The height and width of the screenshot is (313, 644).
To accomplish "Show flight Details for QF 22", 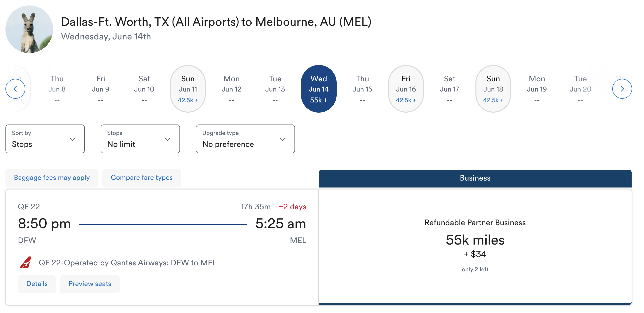I will pos(37,284).
